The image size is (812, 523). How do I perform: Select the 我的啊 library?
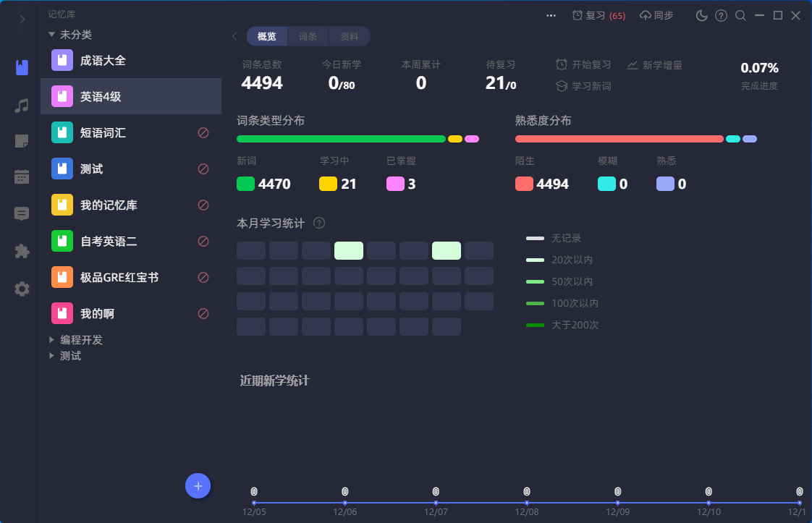pyautogui.click(x=131, y=314)
